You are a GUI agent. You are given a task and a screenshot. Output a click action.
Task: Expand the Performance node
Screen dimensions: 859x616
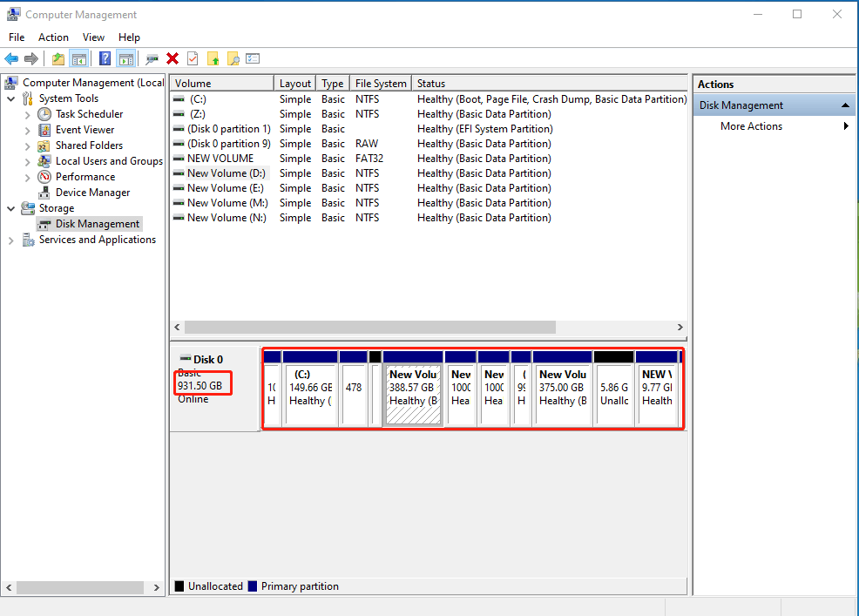(x=27, y=178)
